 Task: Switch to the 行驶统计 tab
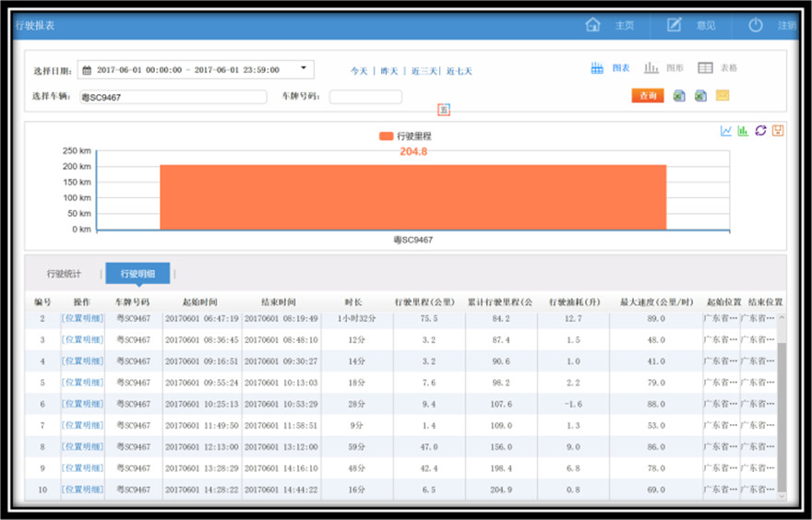click(x=64, y=274)
